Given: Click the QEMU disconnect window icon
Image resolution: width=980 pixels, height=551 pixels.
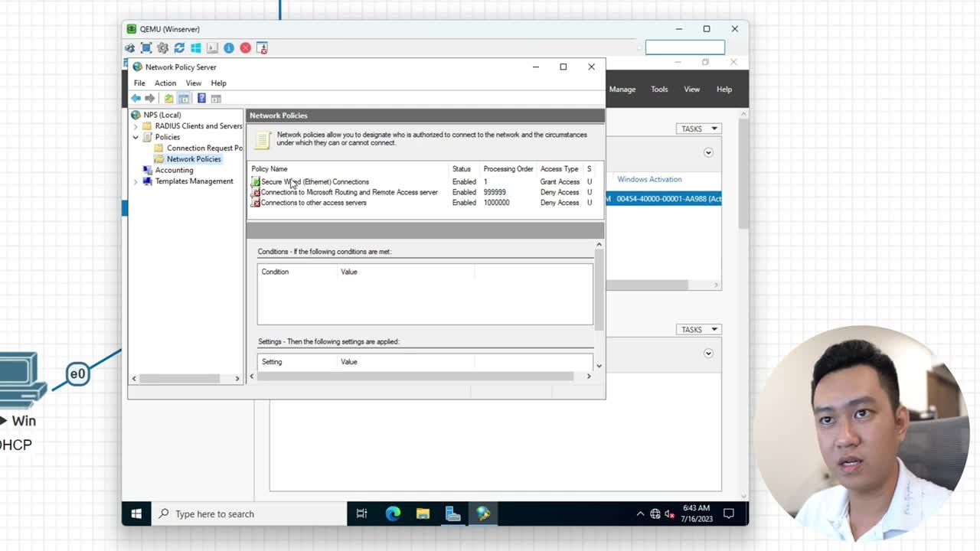Looking at the screenshot, I should (x=262, y=47).
